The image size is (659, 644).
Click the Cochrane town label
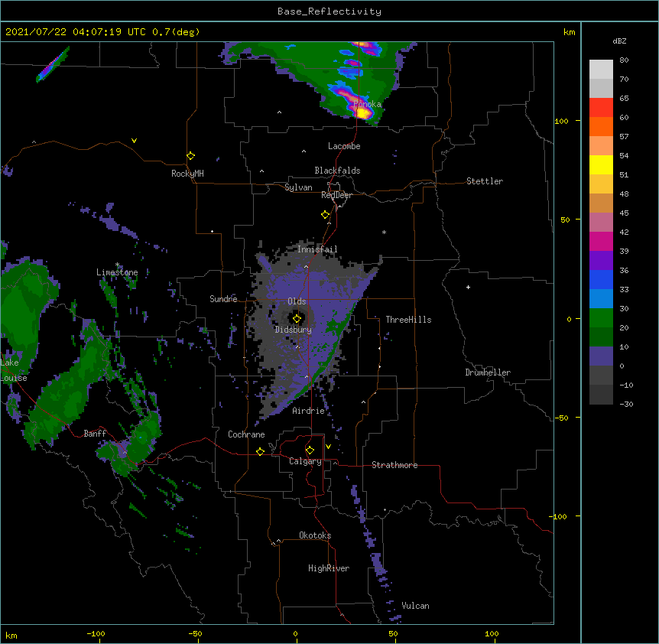click(x=246, y=434)
